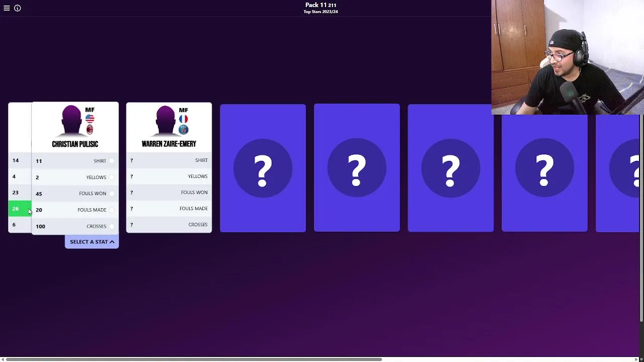Open the SELECT A STAT dropdown
This screenshot has height=362, width=644.
click(x=92, y=242)
